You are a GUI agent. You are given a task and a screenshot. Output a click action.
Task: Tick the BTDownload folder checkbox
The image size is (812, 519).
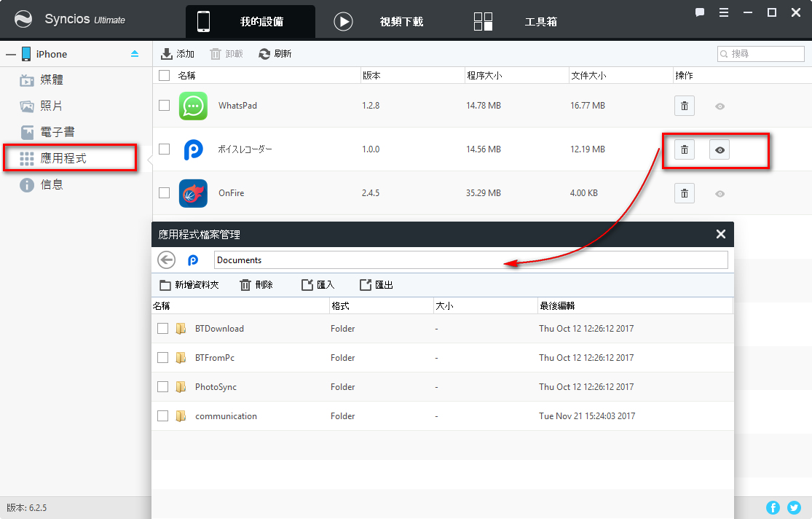(x=163, y=329)
